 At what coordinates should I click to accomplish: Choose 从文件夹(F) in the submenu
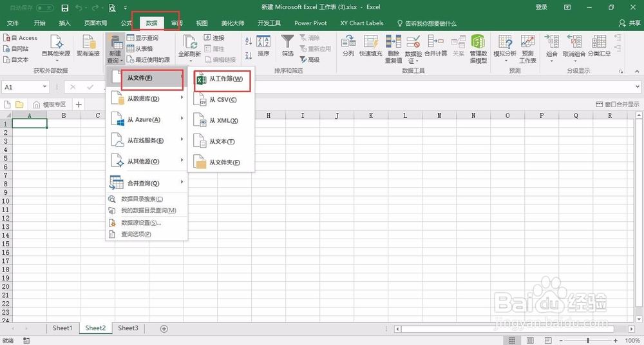222,163
